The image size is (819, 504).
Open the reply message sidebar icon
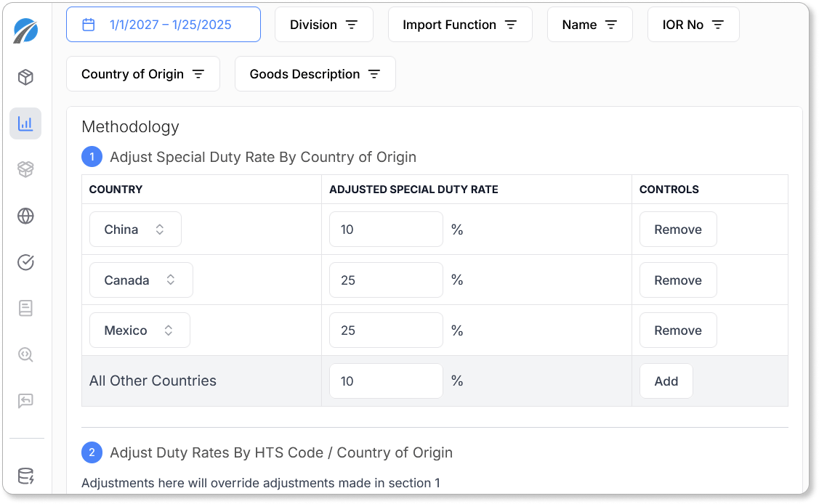click(25, 401)
